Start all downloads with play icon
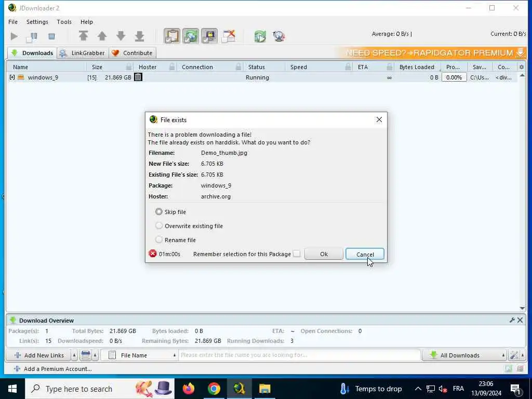This screenshot has width=532, height=399. click(14, 36)
